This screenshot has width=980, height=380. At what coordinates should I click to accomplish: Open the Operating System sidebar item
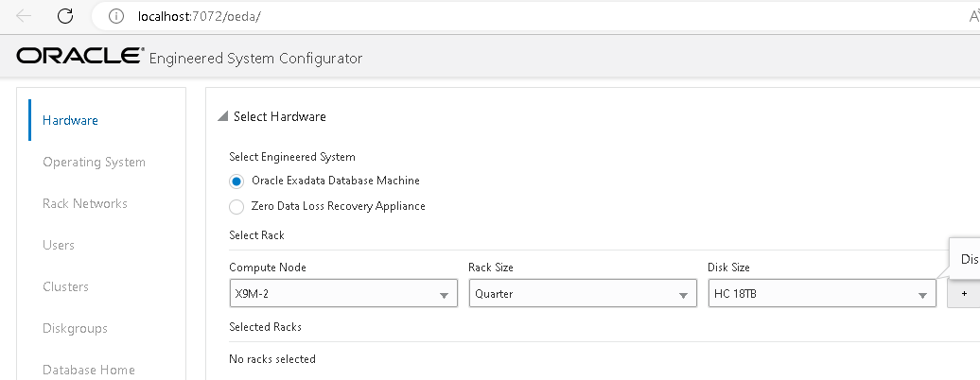click(x=94, y=162)
